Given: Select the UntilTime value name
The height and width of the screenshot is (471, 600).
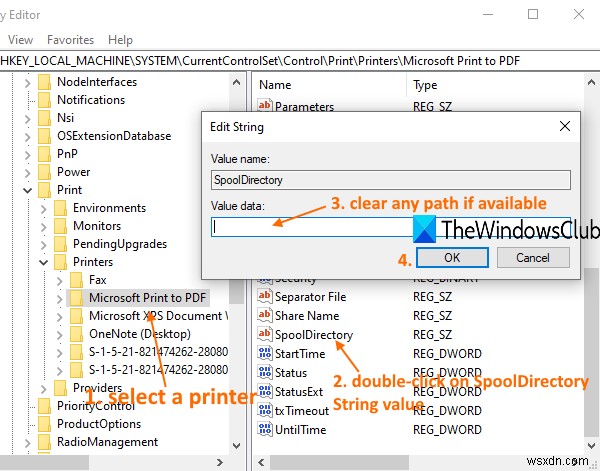Looking at the screenshot, I should [x=300, y=430].
